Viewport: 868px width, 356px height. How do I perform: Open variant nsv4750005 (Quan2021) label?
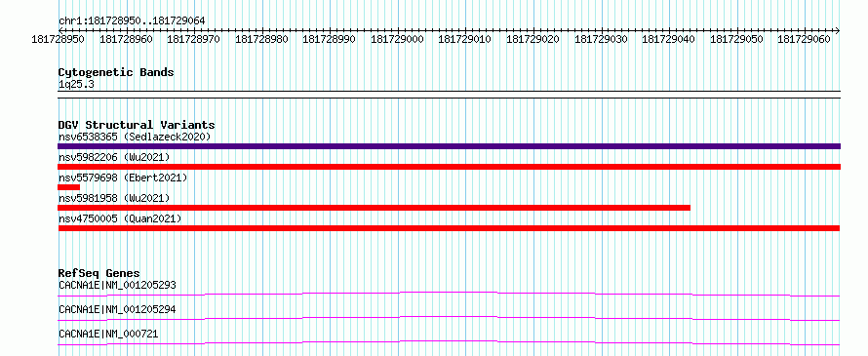pyautogui.click(x=120, y=218)
